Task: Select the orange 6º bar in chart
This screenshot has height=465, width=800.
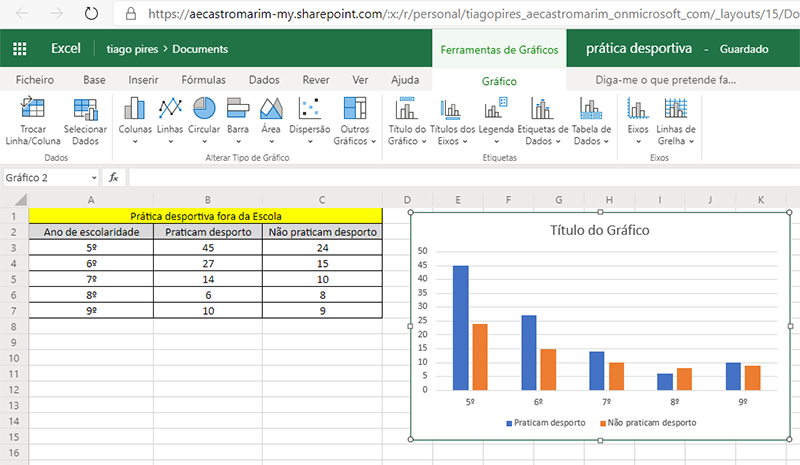Action: point(548,370)
